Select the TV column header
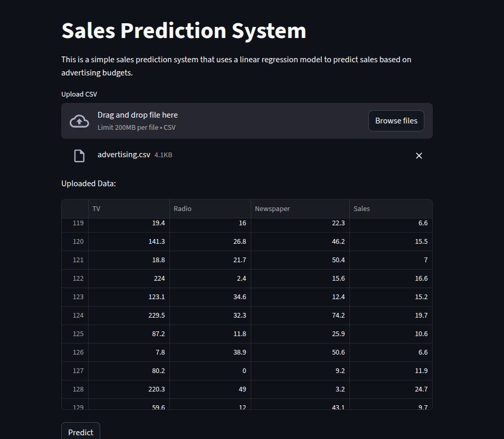Viewport: 504px width, 439px height. pyautogui.click(x=96, y=208)
